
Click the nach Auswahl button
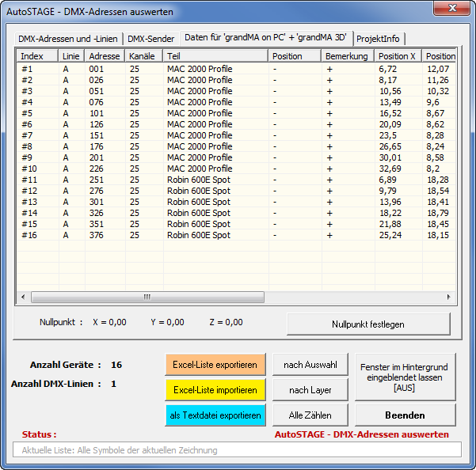pos(311,365)
